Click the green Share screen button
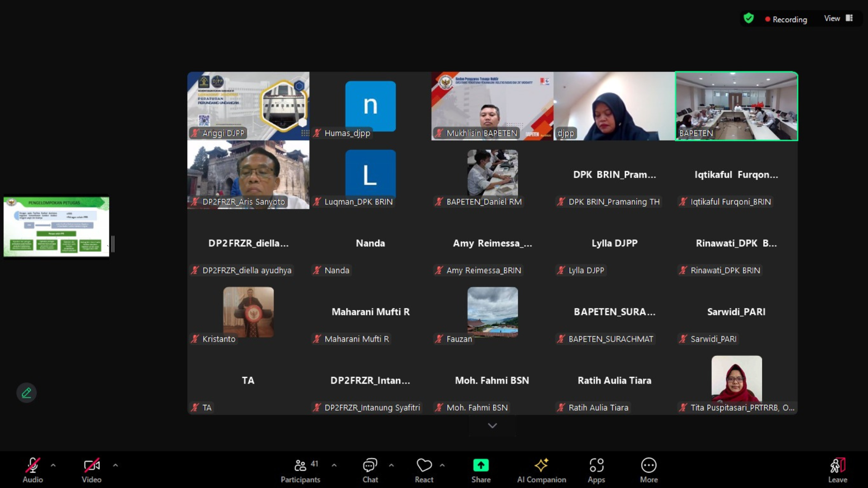This screenshot has width=868, height=488. [x=481, y=470]
